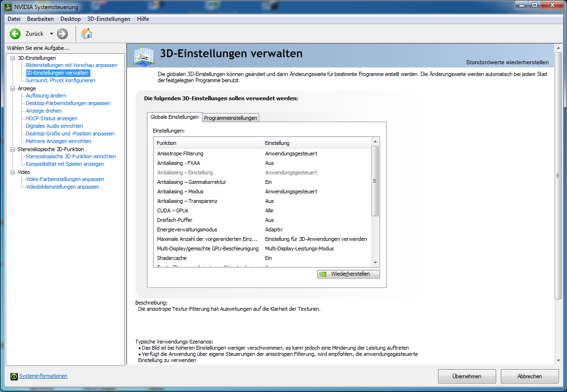
Task: Open the Back history dropdown arrow
Action: coord(51,34)
